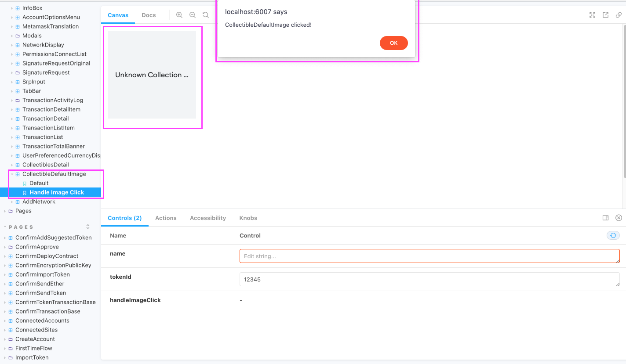Viewport: 626px width, 364px height.
Task: Click the folder icon beside ConfirmApprove
Action: click(11, 247)
